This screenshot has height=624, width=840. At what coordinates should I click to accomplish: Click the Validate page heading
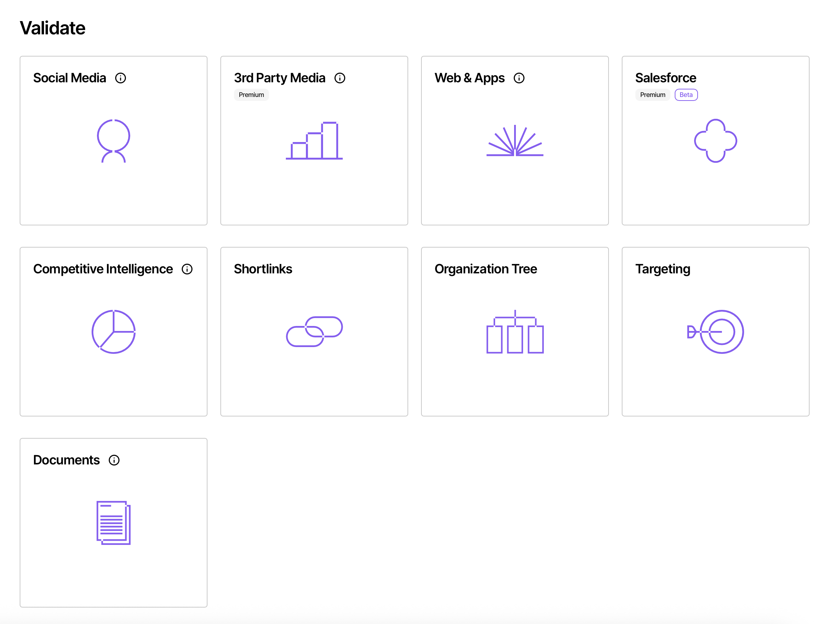[x=53, y=28]
